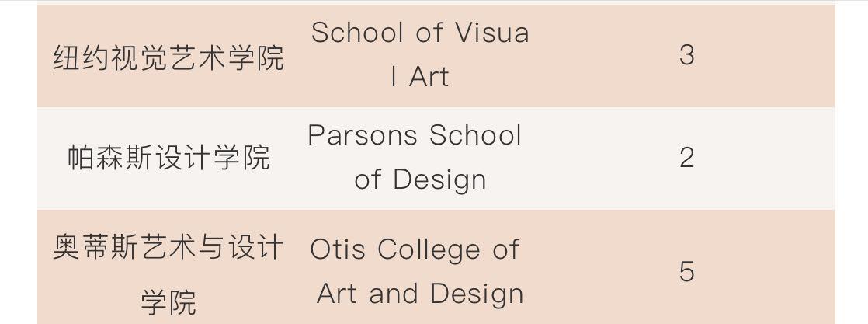Click the number 2 in Parsons row

686,158
